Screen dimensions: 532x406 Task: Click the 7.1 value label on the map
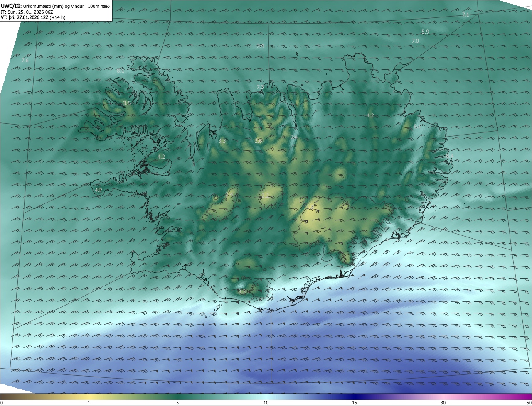pos(465,15)
